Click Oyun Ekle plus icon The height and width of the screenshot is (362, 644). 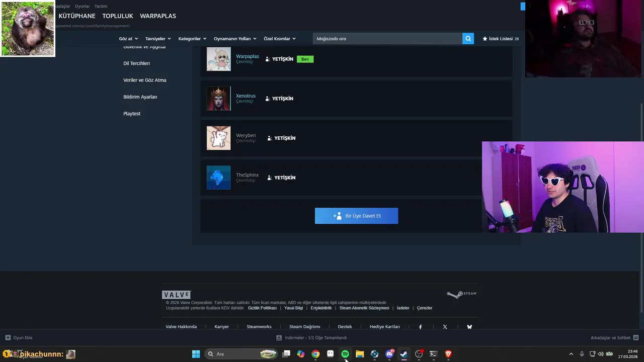point(8,338)
